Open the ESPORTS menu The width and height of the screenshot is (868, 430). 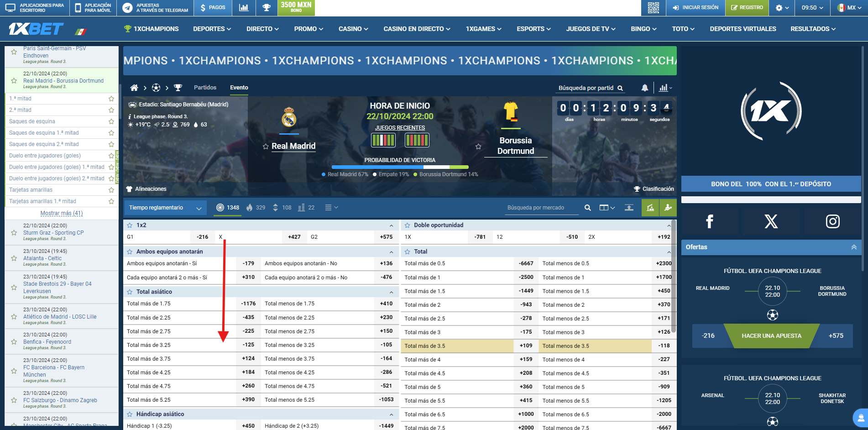pos(533,29)
